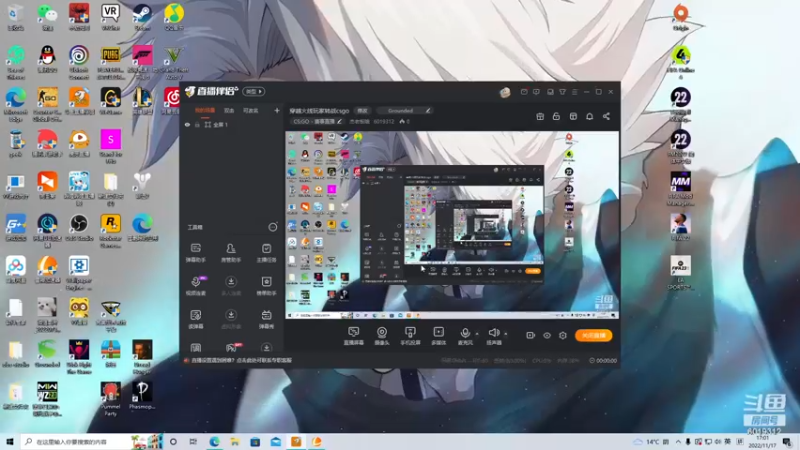
Task: Open the 主播任务 tool in toolbox
Action: (x=266, y=253)
